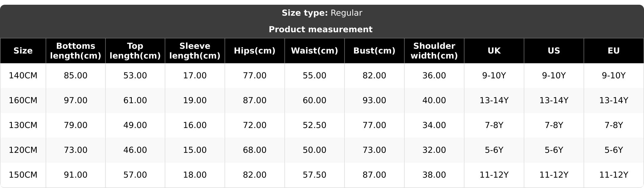Click the 120CM hips value 68.00
The image size is (644, 188).
point(254,150)
